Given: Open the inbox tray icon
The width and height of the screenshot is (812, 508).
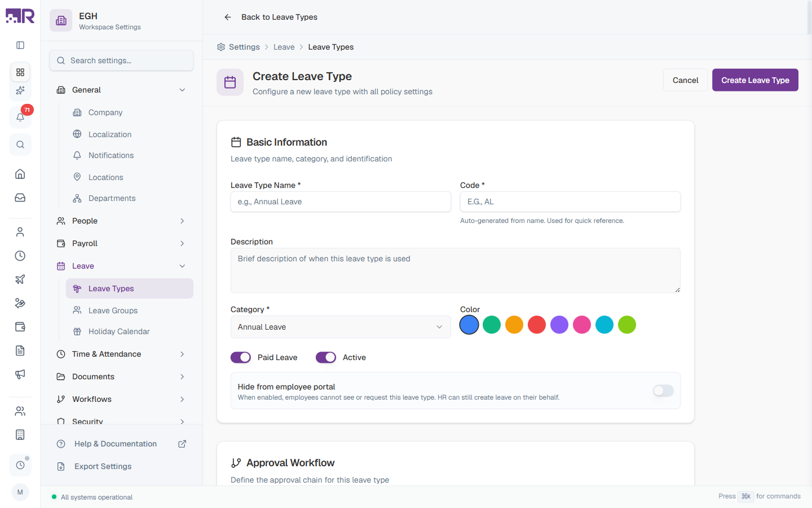Looking at the screenshot, I should coord(20,198).
